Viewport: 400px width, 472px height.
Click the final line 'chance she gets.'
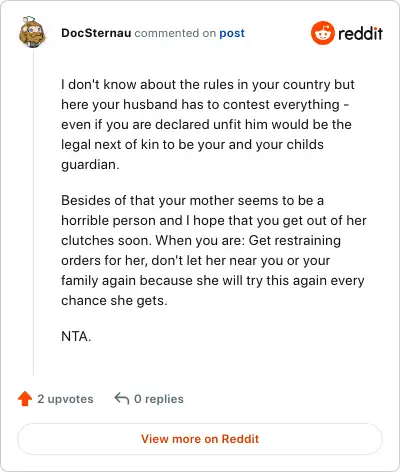pos(114,301)
